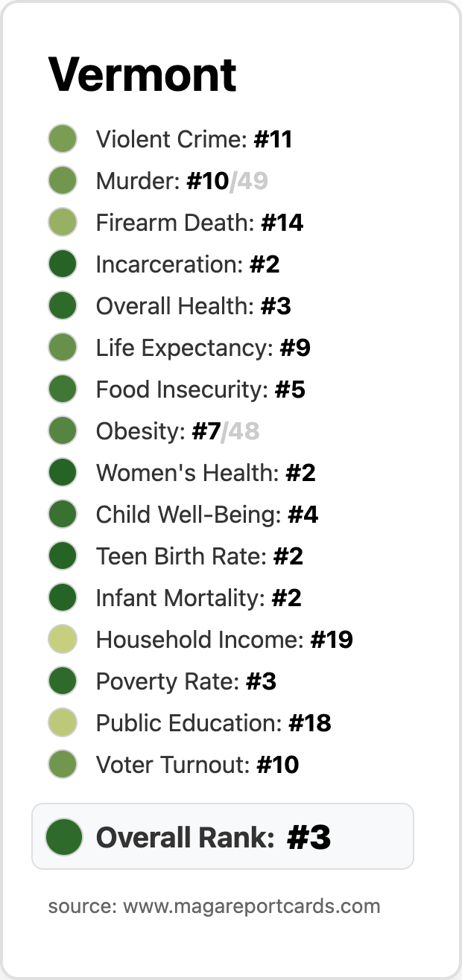Click the Violent Crime color dot
This screenshot has width=462, height=980.
63,139
